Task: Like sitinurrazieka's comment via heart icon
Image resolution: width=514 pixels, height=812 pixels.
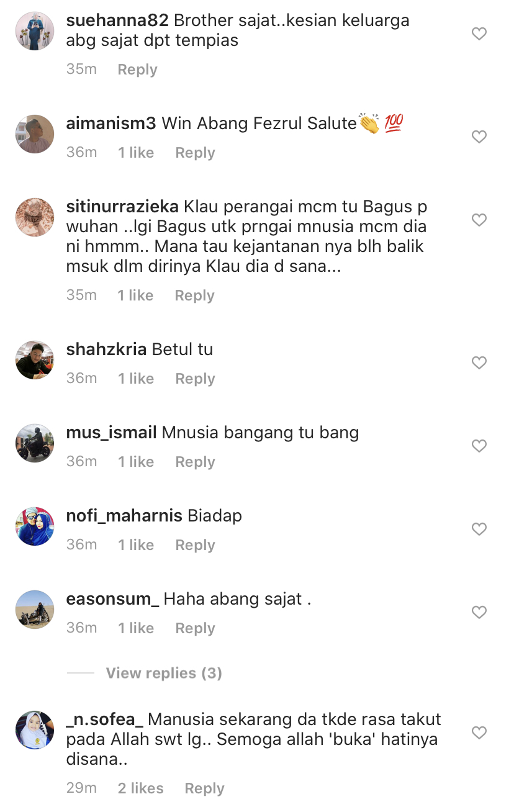Action: click(x=479, y=220)
